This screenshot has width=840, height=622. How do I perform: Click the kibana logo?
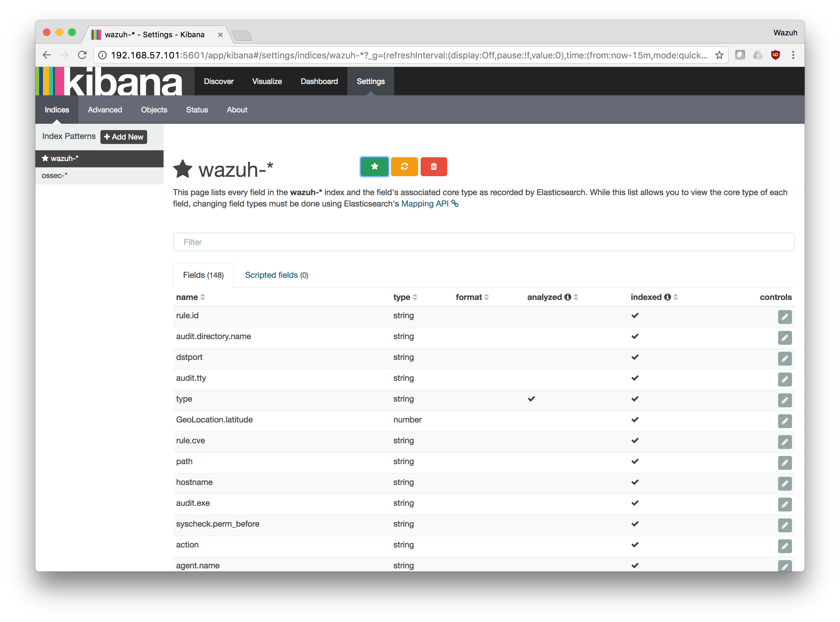point(109,81)
